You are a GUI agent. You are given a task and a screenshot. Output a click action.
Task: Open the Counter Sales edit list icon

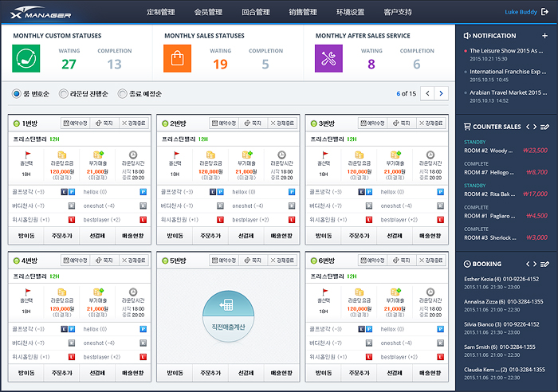[x=545, y=127]
